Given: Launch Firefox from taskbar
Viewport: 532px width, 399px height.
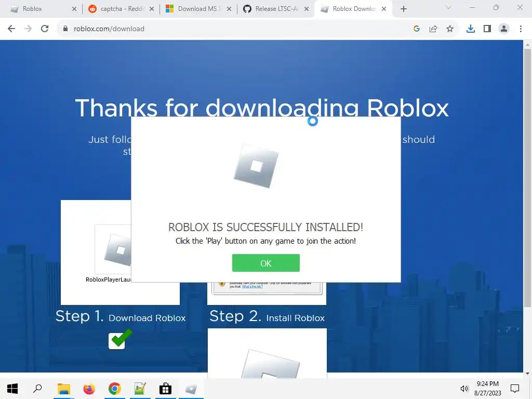Looking at the screenshot, I should click(x=89, y=389).
